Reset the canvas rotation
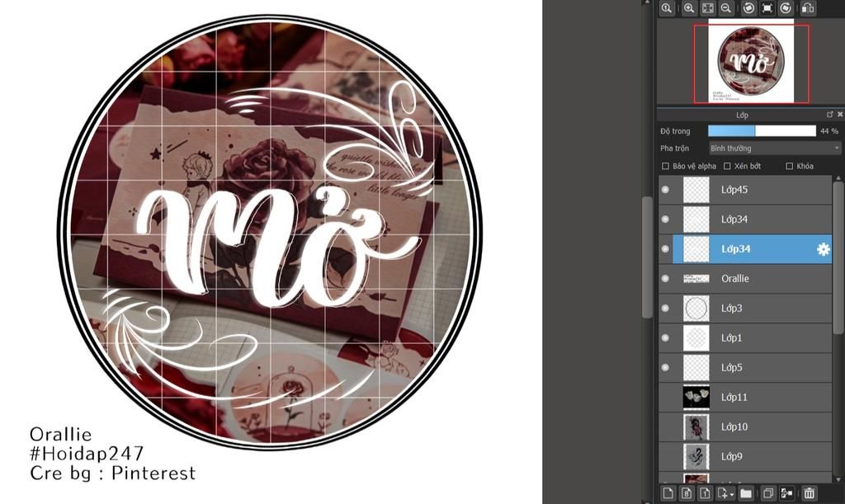This screenshot has width=845, height=504. tap(767, 8)
